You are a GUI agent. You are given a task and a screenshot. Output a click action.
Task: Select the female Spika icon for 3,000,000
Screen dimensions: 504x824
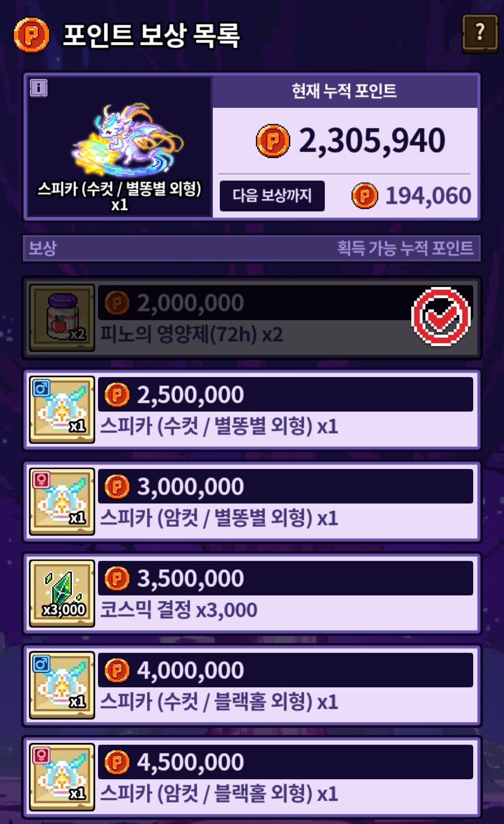tap(62, 502)
